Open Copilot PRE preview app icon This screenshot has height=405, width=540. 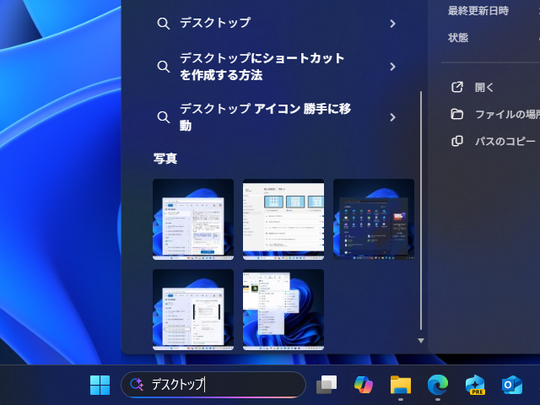(475, 385)
